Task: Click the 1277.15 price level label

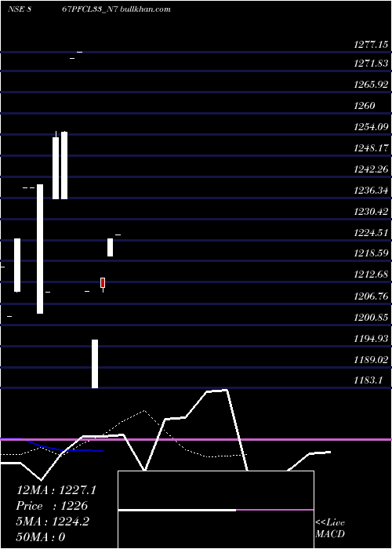Action: coord(371,45)
